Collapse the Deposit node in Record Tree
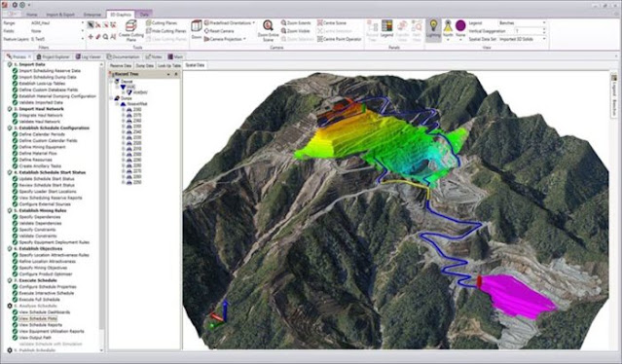This screenshot has height=364, width=622. coord(112,82)
